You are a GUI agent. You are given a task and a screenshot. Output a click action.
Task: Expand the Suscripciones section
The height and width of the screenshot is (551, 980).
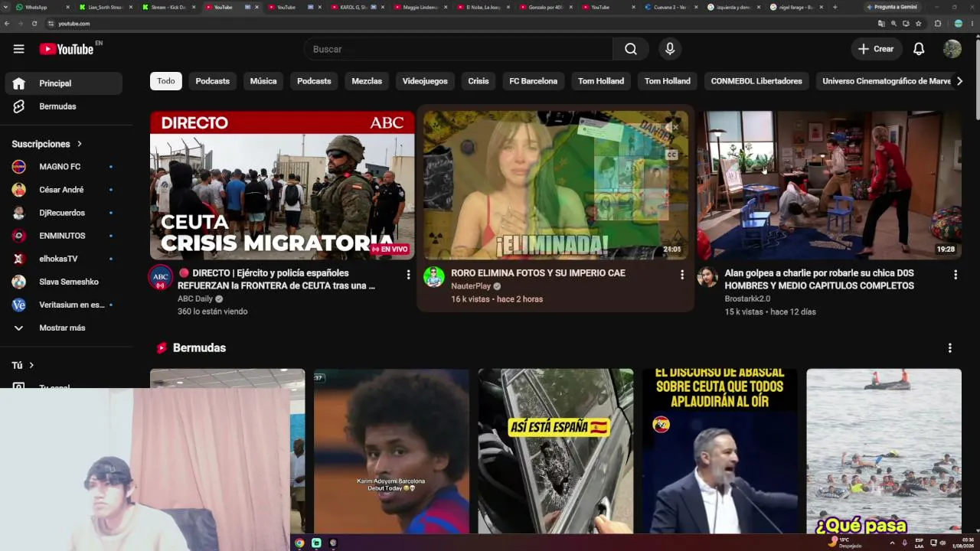click(x=47, y=144)
